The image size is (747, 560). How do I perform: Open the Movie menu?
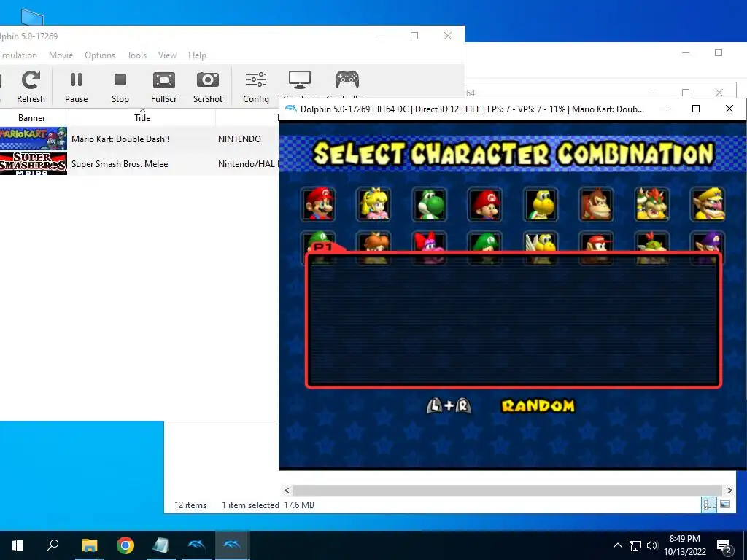point(61,55)
